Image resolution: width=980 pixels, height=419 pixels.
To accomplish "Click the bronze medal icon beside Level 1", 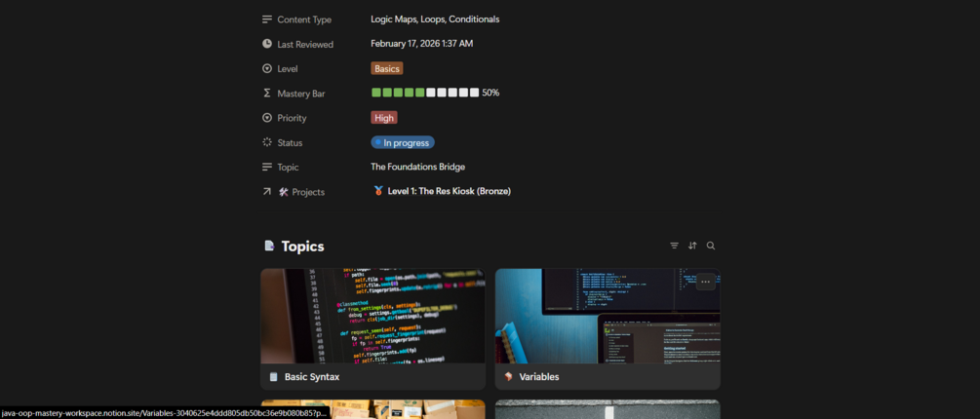I will coord(378,191).
